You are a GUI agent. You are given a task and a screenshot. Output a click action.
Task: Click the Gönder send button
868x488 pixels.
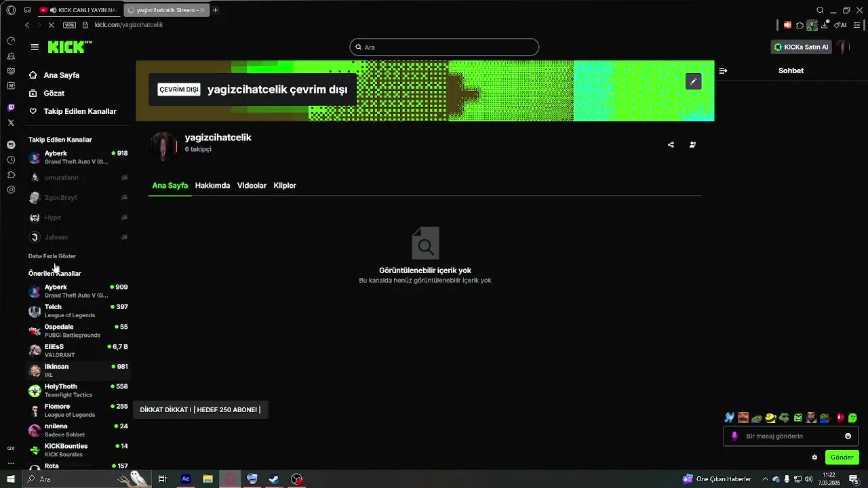[842, 457]
